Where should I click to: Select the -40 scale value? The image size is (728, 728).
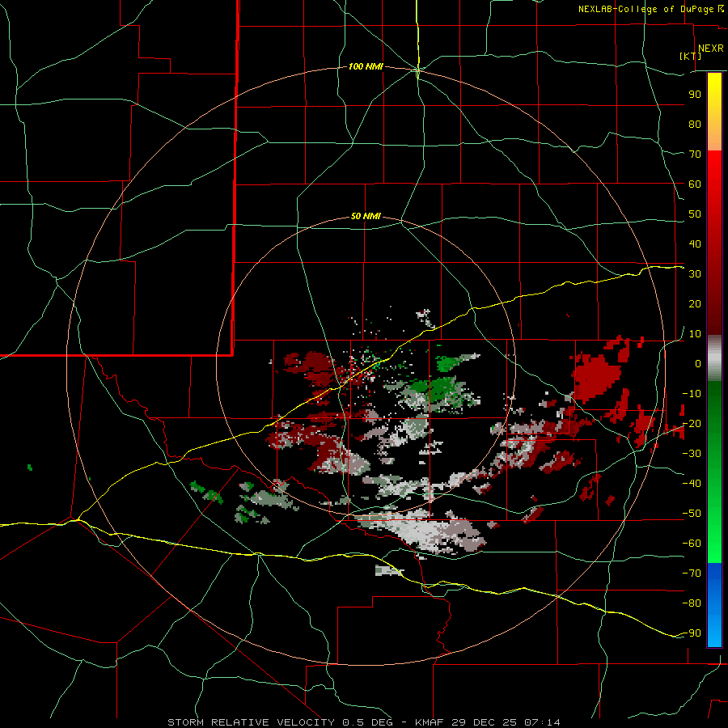point(692,484)
